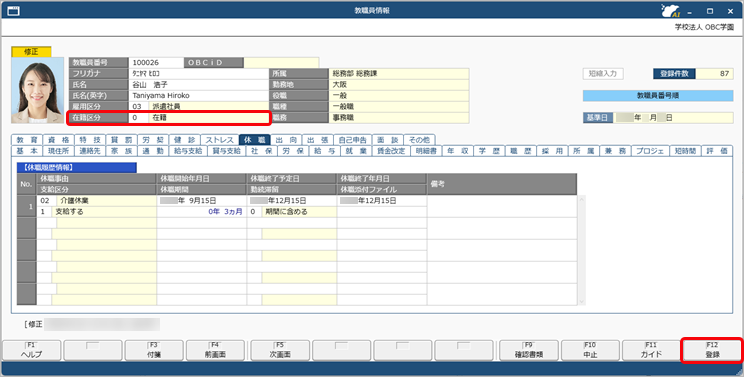
Task: Select the 評価 tab
Action: 716,151
